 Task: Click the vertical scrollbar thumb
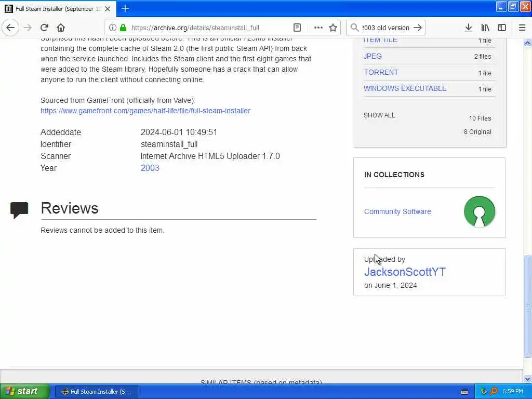[x=527, y=306]
